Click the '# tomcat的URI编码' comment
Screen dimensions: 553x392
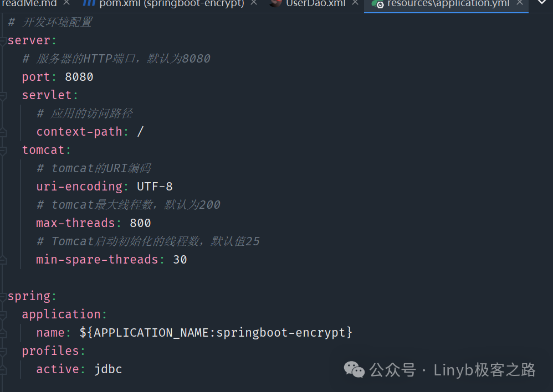tap(94, 168)
